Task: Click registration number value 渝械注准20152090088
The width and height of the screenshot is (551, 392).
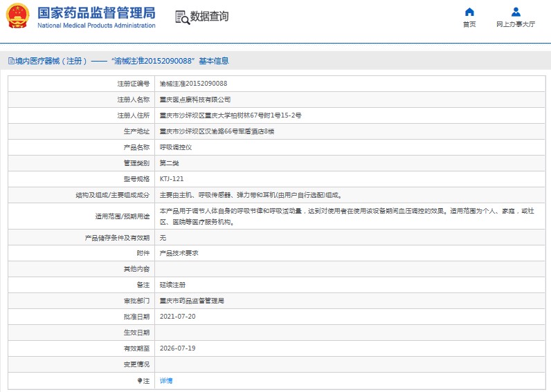Action: pos(193,83)
